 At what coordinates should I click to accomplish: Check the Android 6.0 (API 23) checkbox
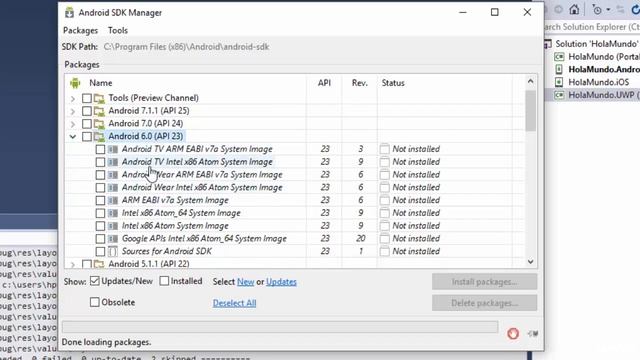tap(87, 136)
